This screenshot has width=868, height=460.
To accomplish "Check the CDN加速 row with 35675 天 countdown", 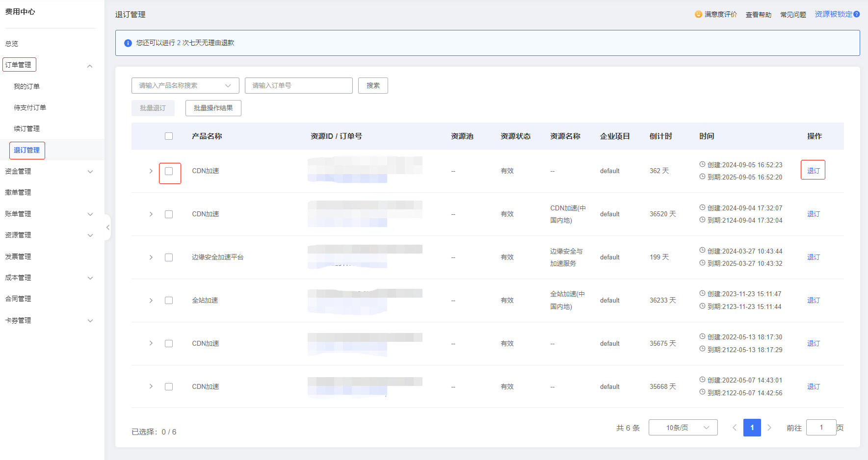I will (169, 344).
